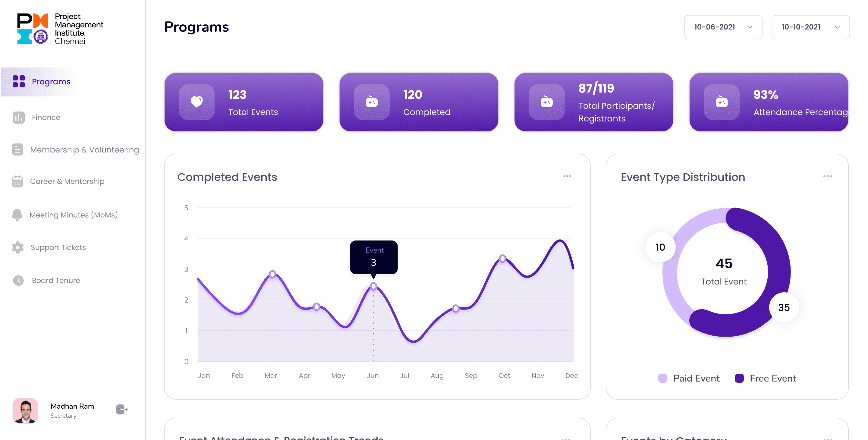The height and width of the screenshot is (440, 868).
Task: Open Completed Events three-dot options menu
Action: (x=567, y=176)
